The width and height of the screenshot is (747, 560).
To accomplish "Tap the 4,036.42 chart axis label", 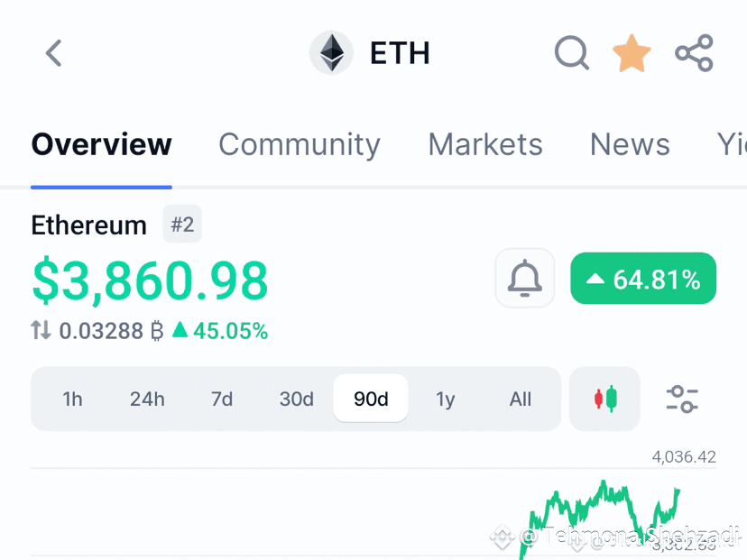I will 684,457.
